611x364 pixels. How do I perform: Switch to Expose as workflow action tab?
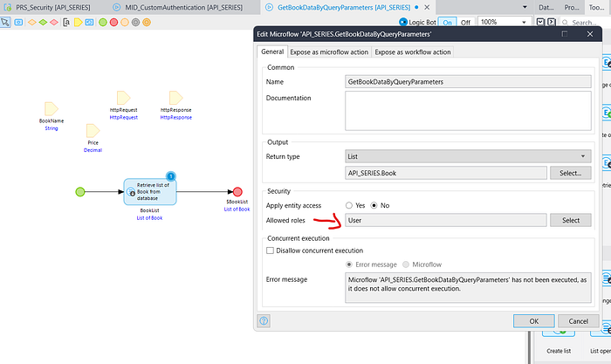[411, 52]
